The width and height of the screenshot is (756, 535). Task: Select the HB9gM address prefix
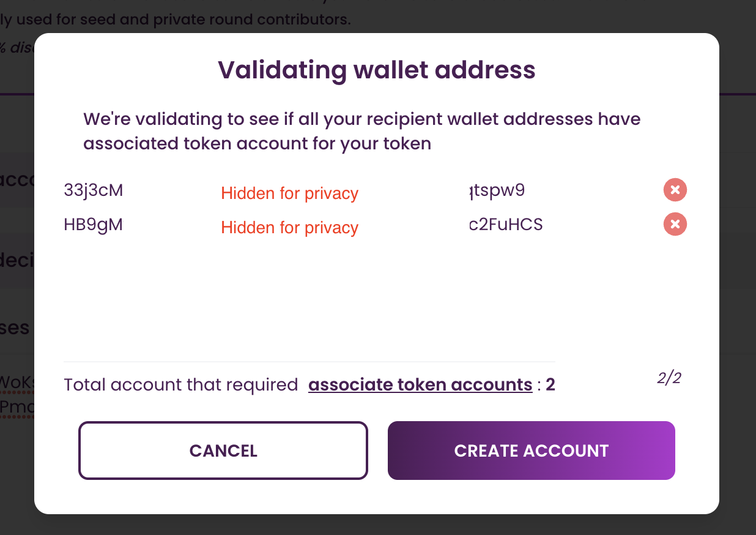pyautogui.click(x=94, y=225)
